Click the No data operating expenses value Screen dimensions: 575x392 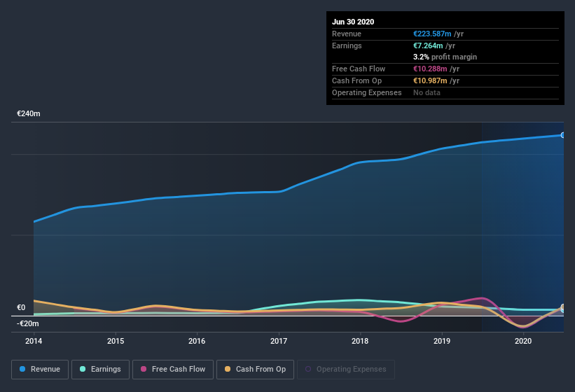click(x=427, y=92)
